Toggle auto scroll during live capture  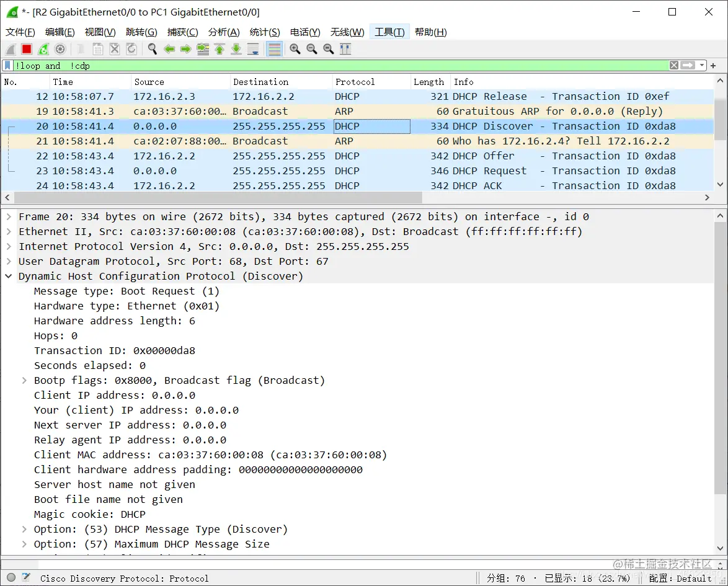(x=253, y=49)
